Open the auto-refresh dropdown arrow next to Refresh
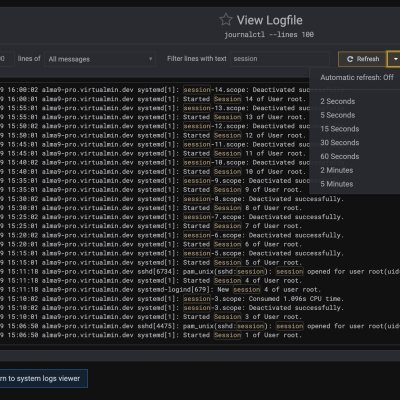Image resolution: width=400 pixels, height=400 pixels. point(394,59)
